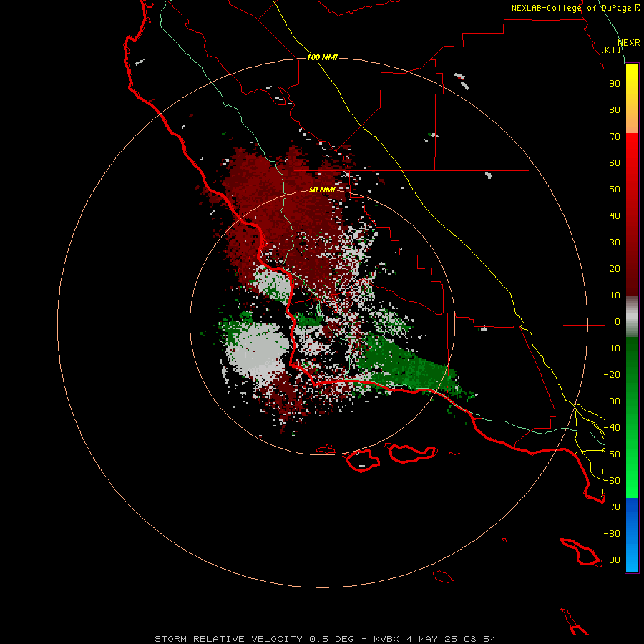The height and width of the screenshot is (644, 644).
Task: Click the "50 NMI" range ring label
Action: tap(322, 190)
